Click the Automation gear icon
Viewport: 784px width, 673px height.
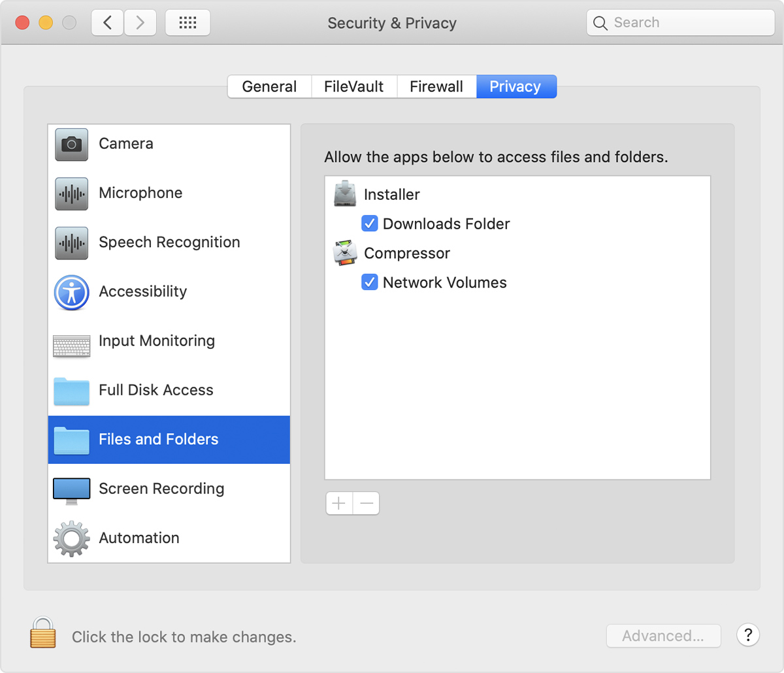(71, 538)
